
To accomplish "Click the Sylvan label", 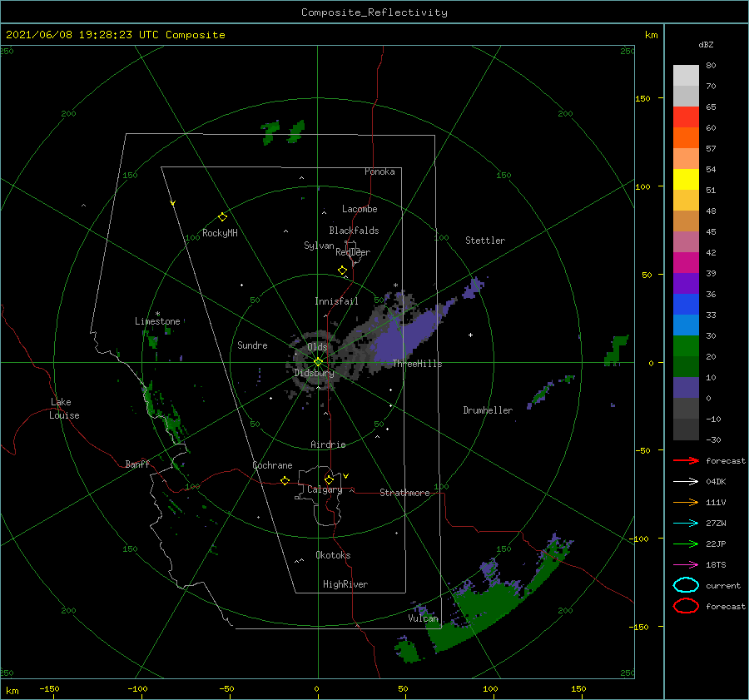I will pyautogui.click(x=319, y=246).
